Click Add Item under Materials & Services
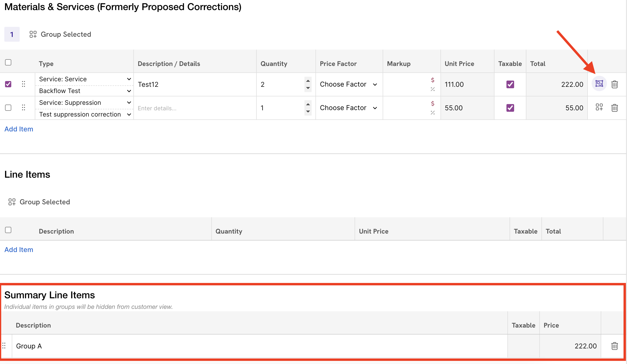 point(19,129)
